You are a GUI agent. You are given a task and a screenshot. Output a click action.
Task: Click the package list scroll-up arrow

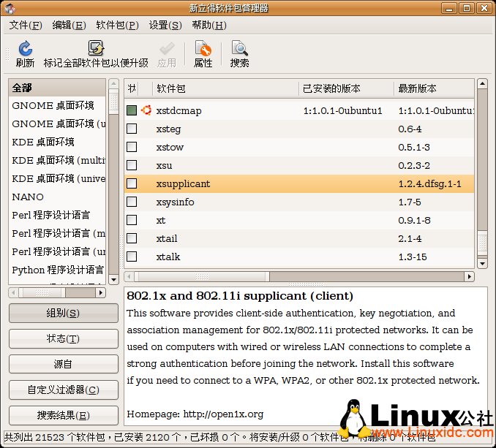point(482,84)
